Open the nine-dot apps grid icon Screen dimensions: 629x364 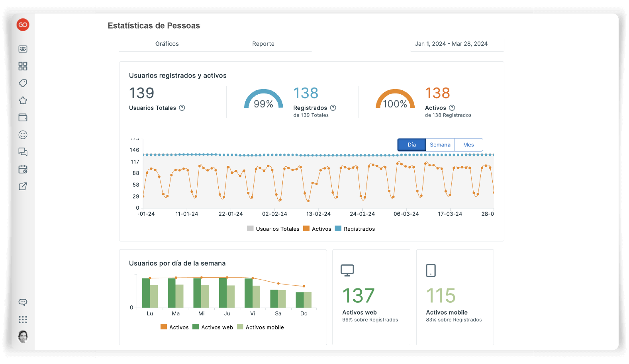coord(23,319)
